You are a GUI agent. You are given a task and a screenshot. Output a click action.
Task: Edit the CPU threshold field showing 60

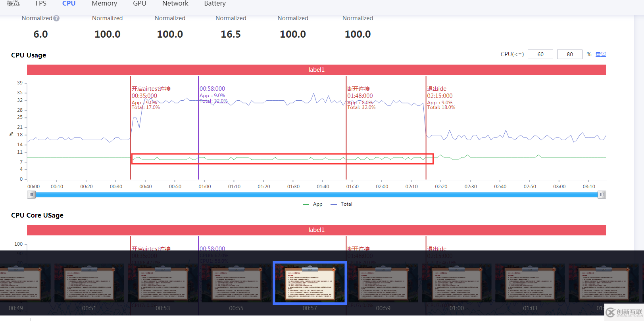coord(540,54)
